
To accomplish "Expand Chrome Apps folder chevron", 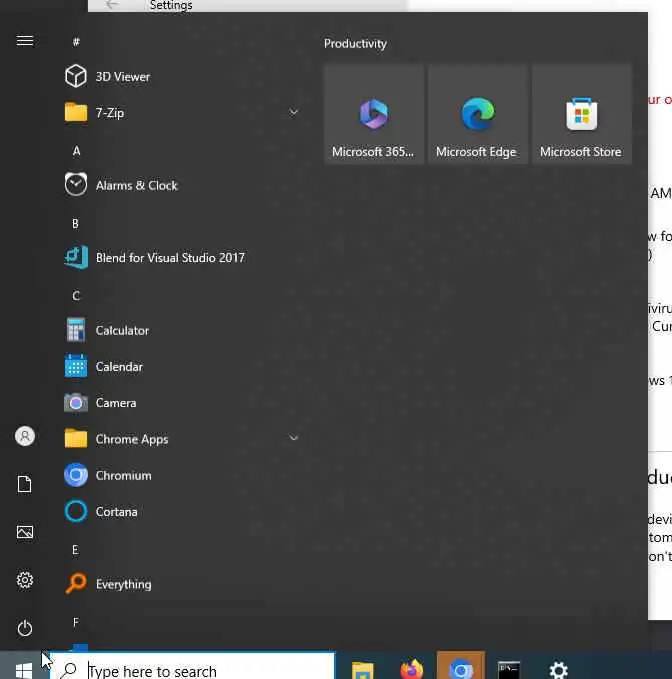I will tap(294, 438).
